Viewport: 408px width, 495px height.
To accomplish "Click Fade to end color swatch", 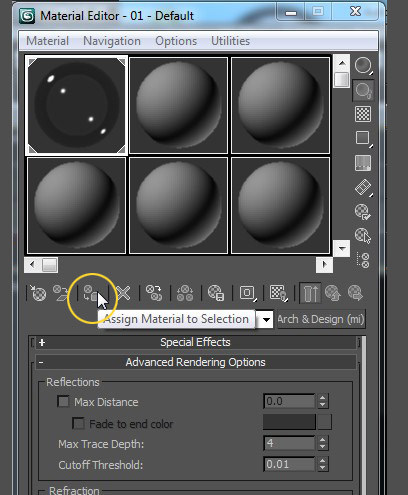I will [x=289, y=422].
